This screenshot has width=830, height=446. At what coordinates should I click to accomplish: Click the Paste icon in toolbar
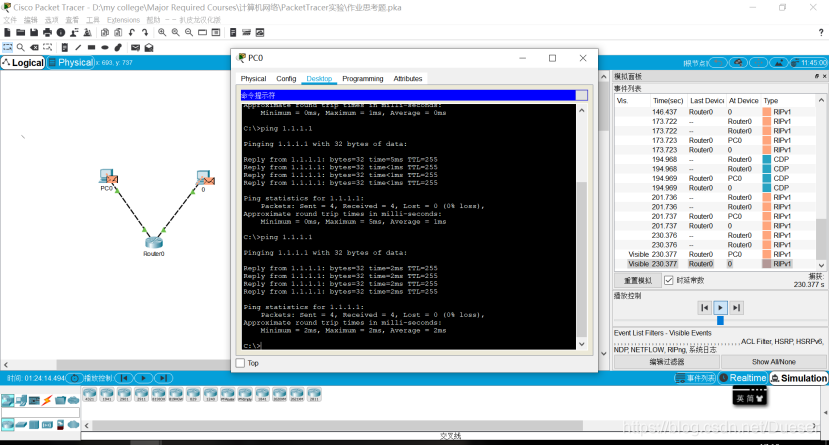pos(118,33)
